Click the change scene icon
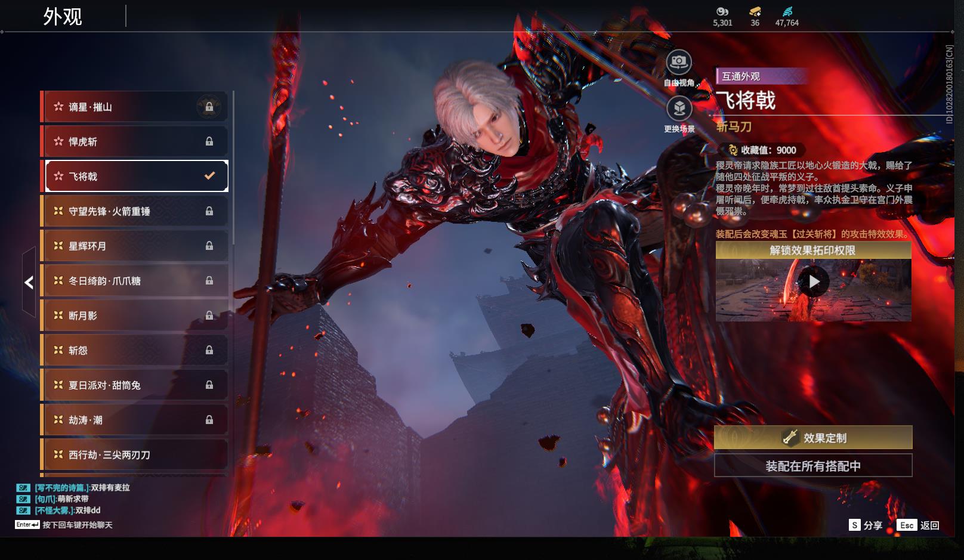This screenshot has height=560, width=964. [x=679, y=109]
